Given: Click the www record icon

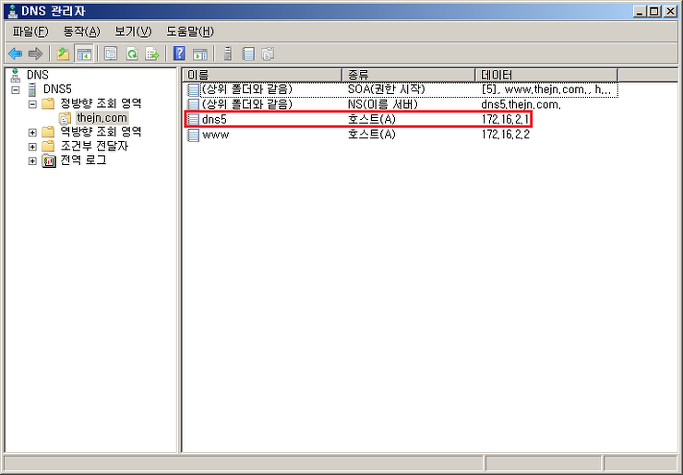Looking at the screenshot, I should [193, 135].
